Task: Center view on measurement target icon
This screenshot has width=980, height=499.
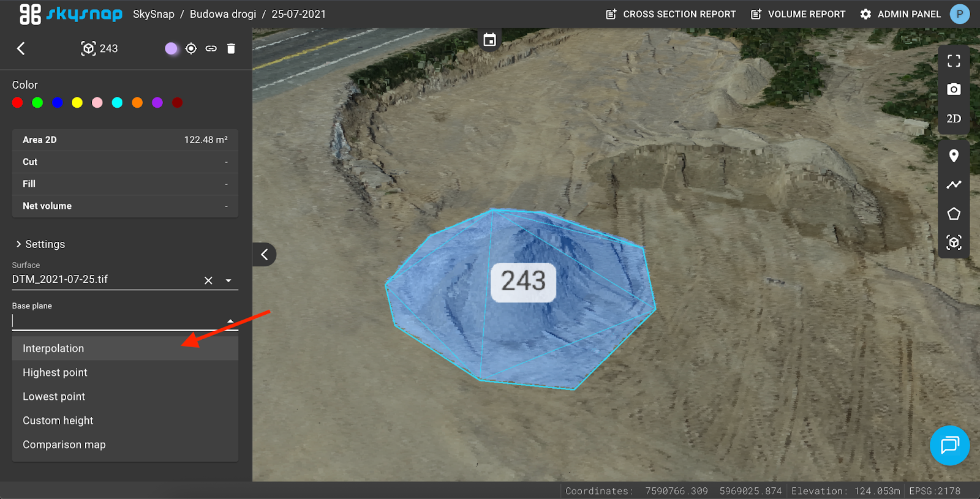Action: [191, 48]
